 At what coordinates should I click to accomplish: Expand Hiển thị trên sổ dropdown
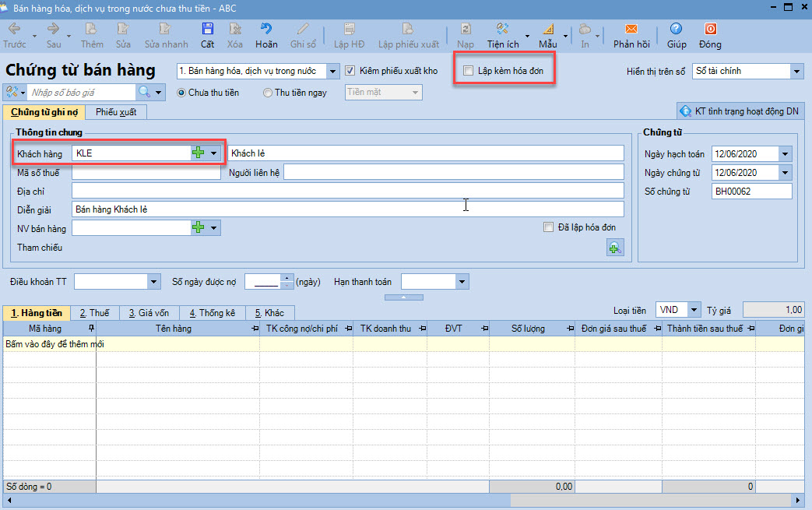(796, 71)
